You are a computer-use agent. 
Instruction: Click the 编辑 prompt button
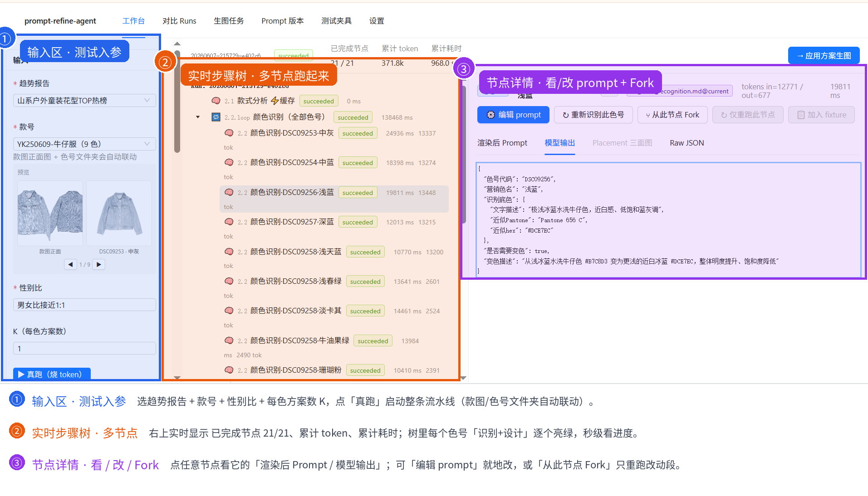pyautogui.click(x=513, y=115)
